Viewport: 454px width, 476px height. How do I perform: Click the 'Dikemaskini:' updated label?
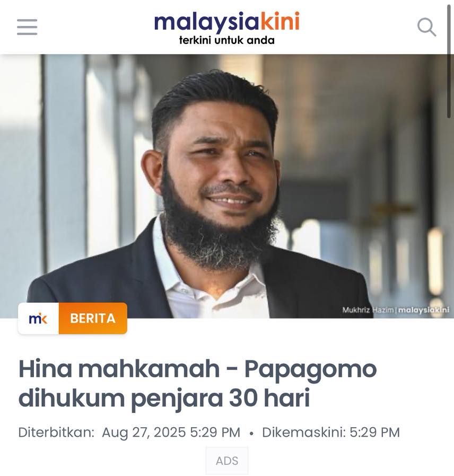[304, 433]
